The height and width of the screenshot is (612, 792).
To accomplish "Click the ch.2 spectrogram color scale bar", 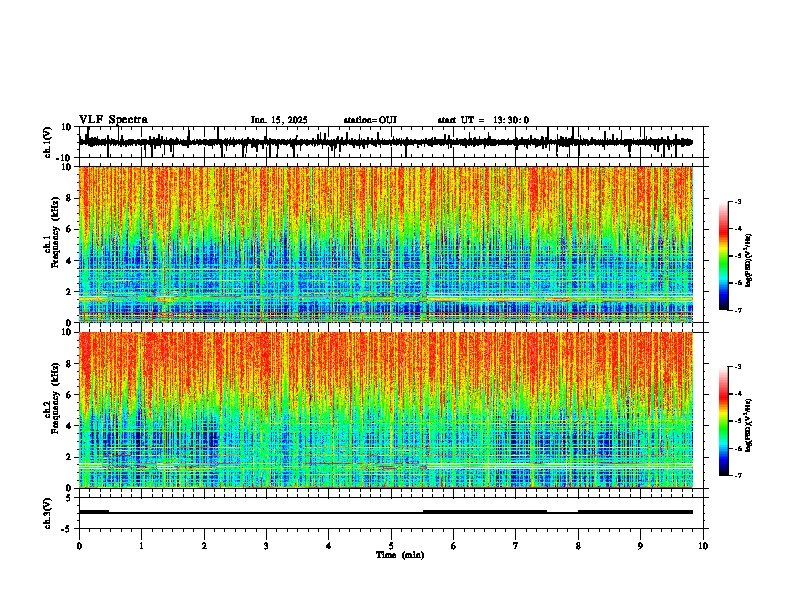I will pos(723,421).
